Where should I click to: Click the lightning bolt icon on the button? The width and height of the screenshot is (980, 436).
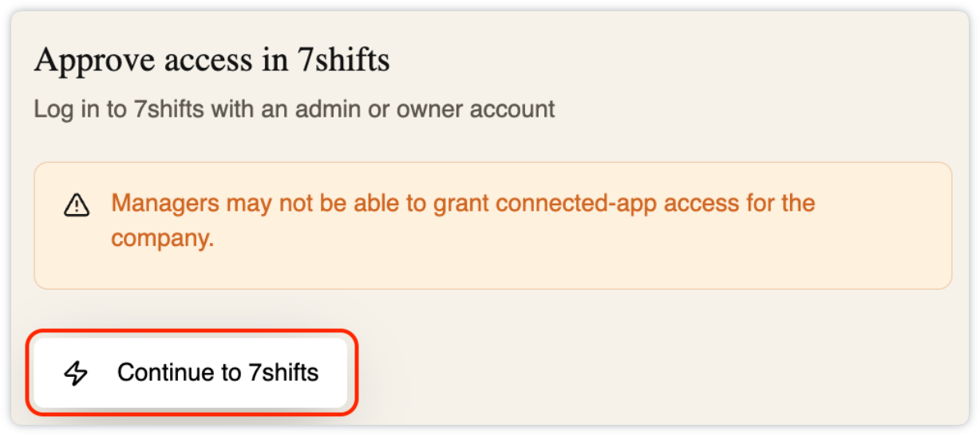tap(77, 373)
